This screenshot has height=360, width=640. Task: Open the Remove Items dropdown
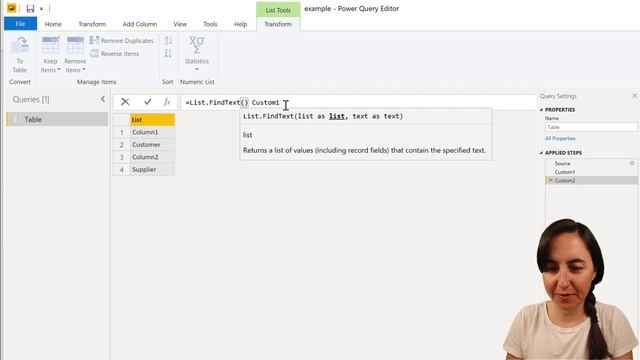75,54
